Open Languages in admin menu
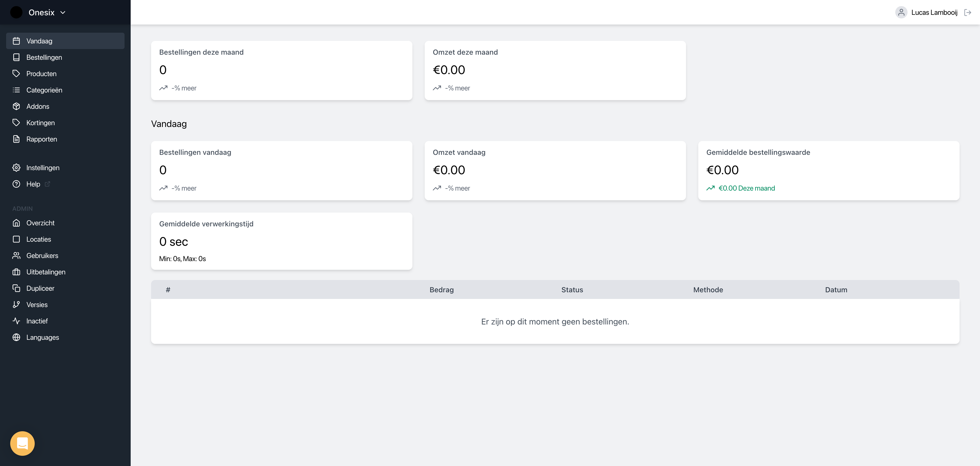The height and width of the screenshot is (466, 980). point(65,337)
